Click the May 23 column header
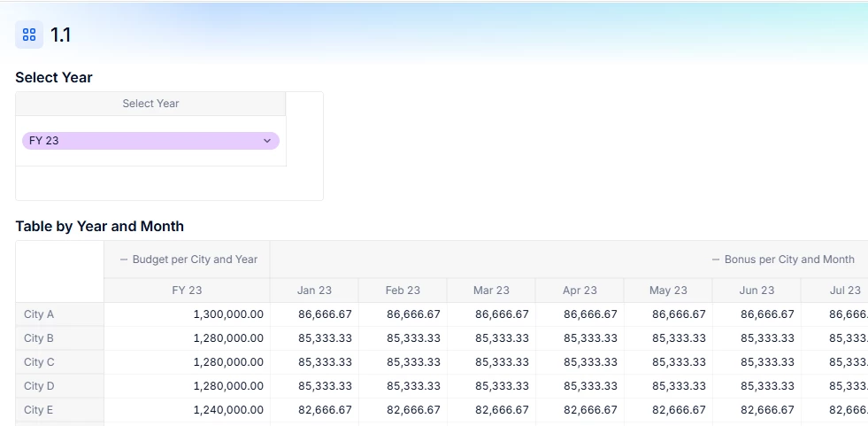Image resolution: width=868 pixels, height=426 pixels. pos(668,290)
